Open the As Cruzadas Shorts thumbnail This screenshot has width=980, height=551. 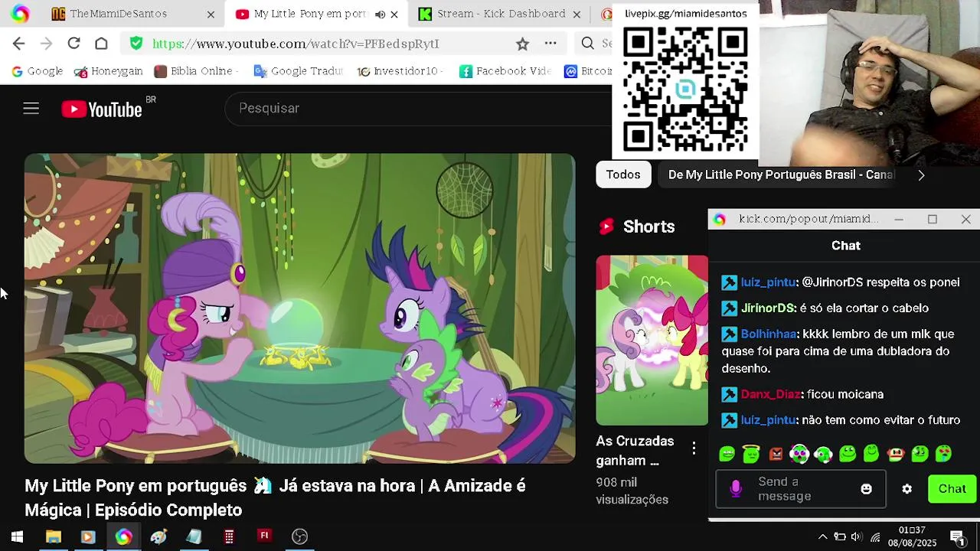click(652, 341)
